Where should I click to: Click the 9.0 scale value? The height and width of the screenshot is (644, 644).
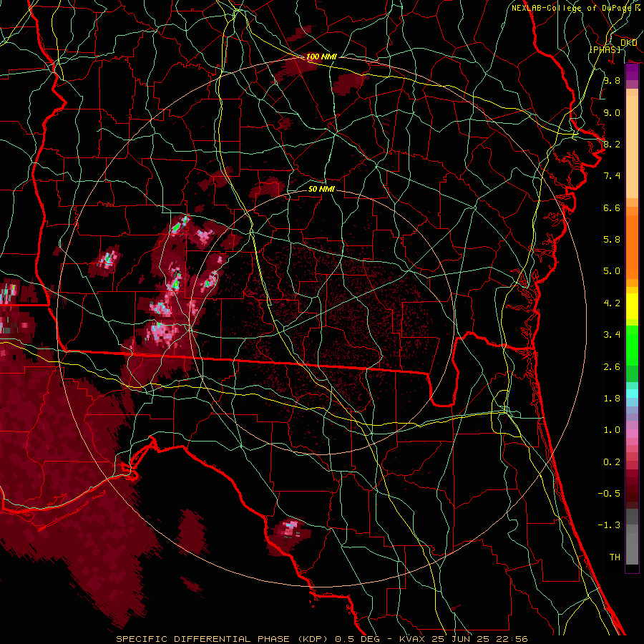612,112
